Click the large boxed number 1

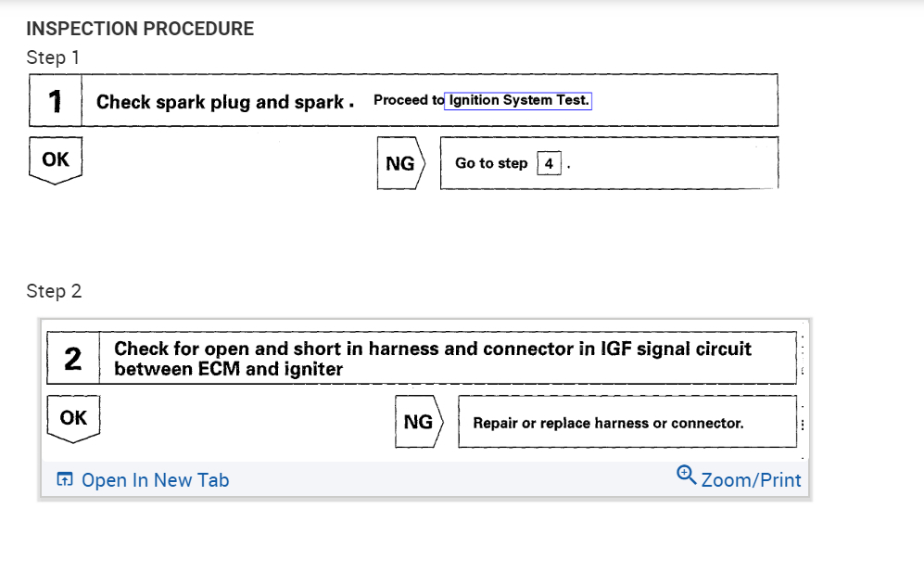click(56, 101)
